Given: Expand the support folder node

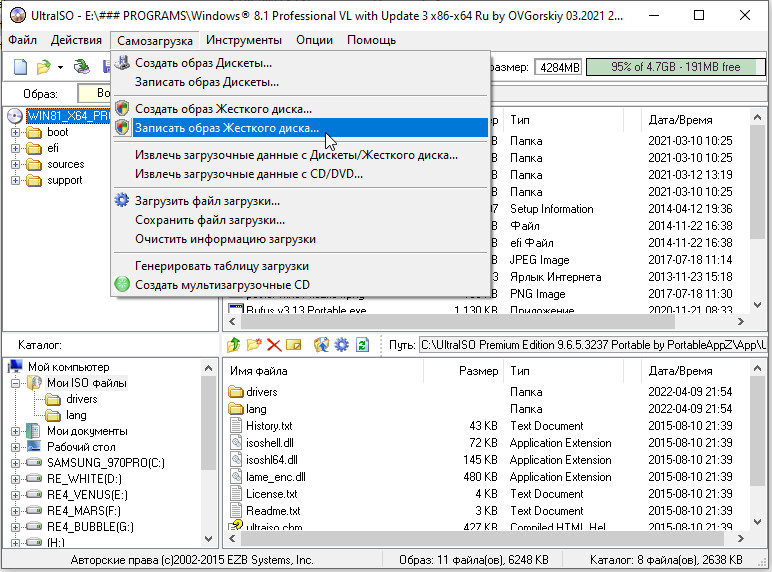Looking at the screenshot, I should tap(15, 180).
